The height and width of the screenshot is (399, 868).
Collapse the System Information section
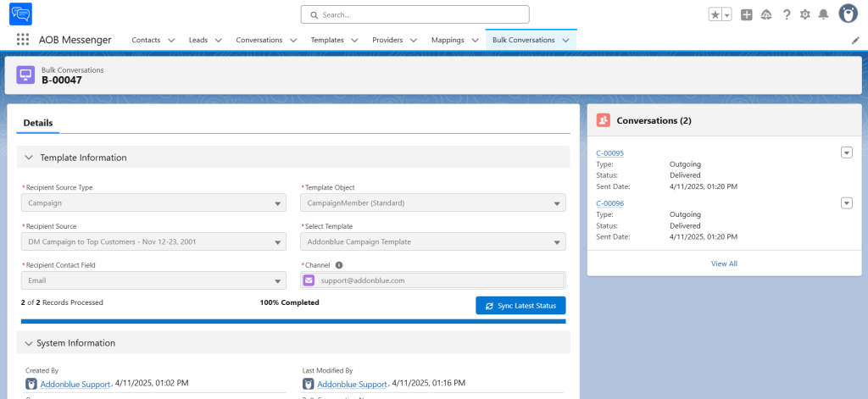[30, 343]
